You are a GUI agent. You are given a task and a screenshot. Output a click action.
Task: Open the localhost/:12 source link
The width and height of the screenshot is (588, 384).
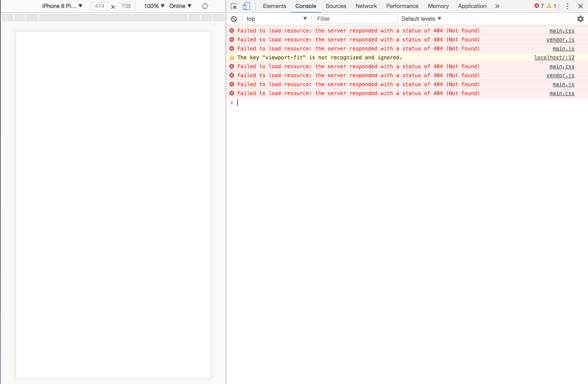[554, 57]
